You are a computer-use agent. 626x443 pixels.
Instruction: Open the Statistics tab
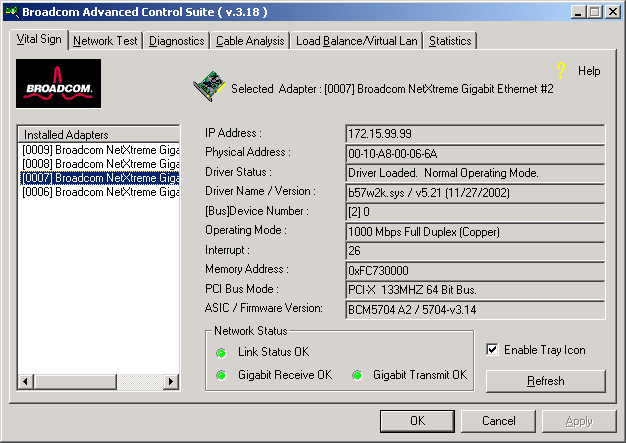point(450,41)
